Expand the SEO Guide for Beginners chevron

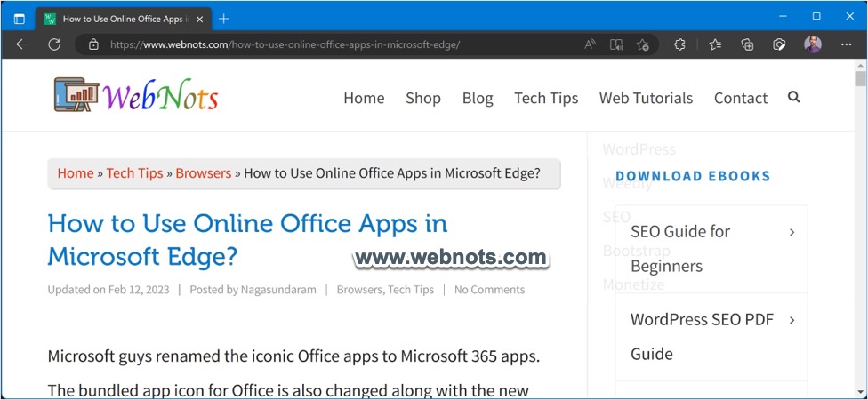click(792, 232)
